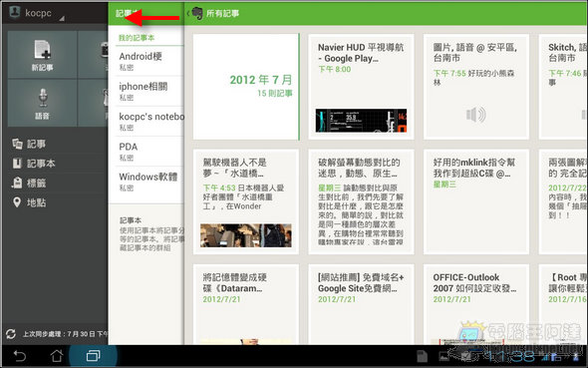
Task: Select the Android梗 notebook
Action: 149,61
